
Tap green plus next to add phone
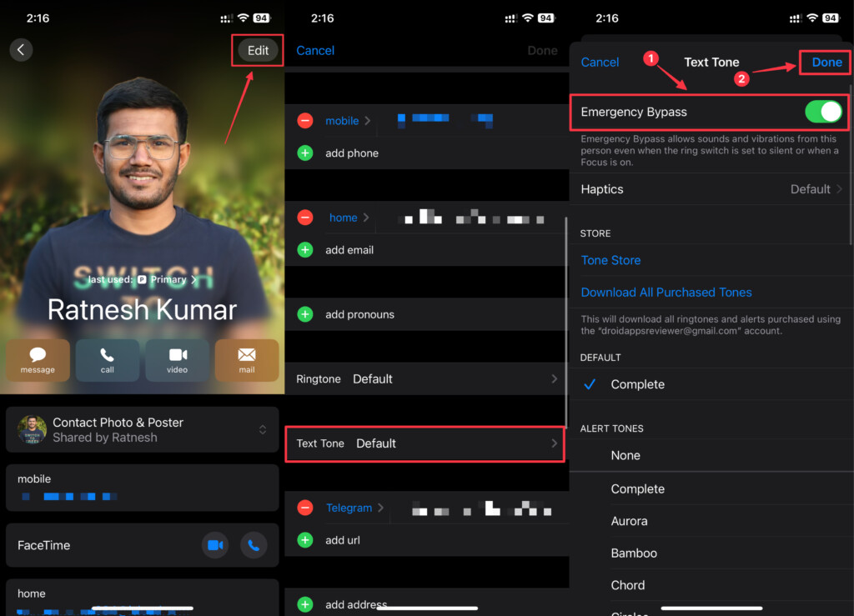pyautogui.click(x=305, y=153)
